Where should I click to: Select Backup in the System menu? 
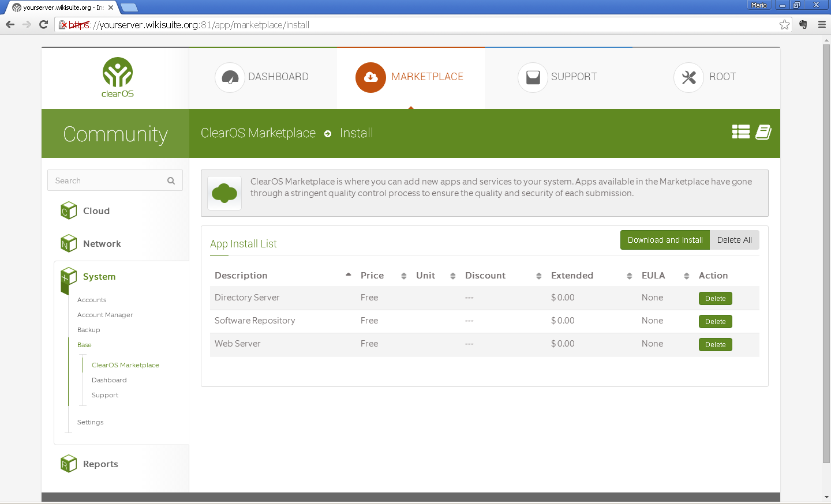[x=89, y=330]
